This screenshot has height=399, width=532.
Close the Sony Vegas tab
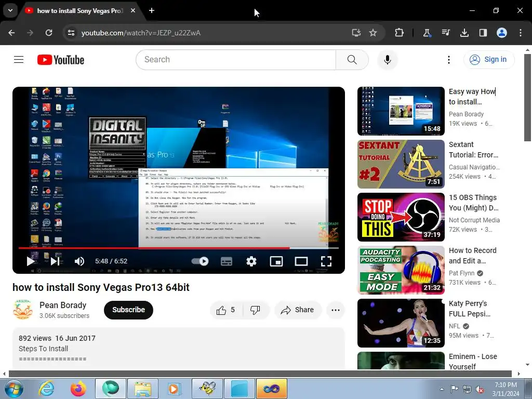point(133,10)
